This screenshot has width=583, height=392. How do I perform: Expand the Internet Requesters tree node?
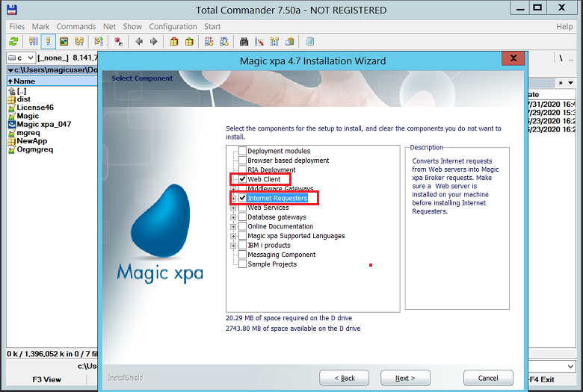(233, 199)
